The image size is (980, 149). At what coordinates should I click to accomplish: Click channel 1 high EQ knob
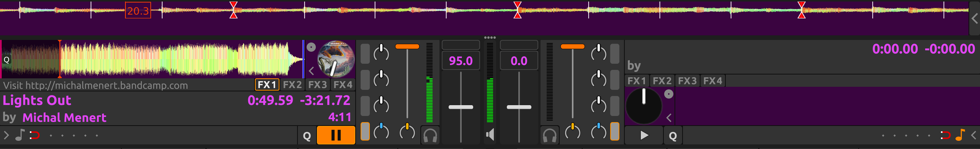pyautogui.click(x=381, y=53)
